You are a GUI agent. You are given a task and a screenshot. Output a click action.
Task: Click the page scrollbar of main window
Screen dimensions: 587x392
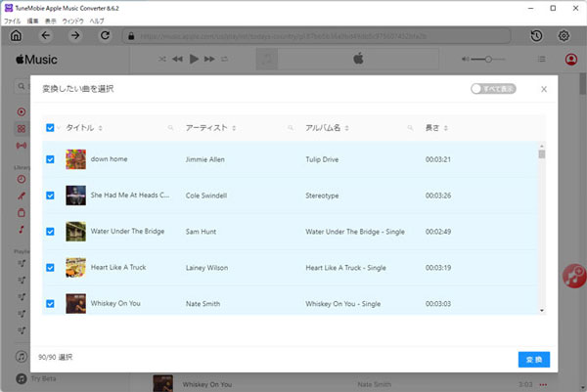click(583, 84)
